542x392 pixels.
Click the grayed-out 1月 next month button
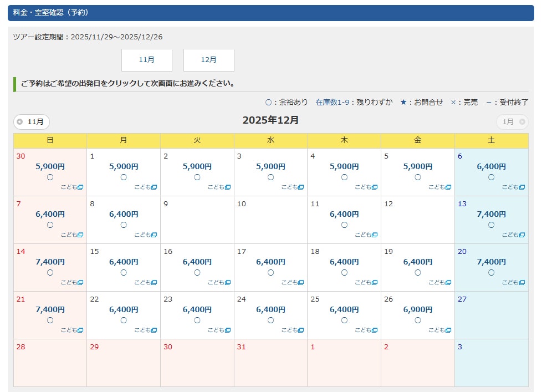pyautogui.click(x=512, y=122)
